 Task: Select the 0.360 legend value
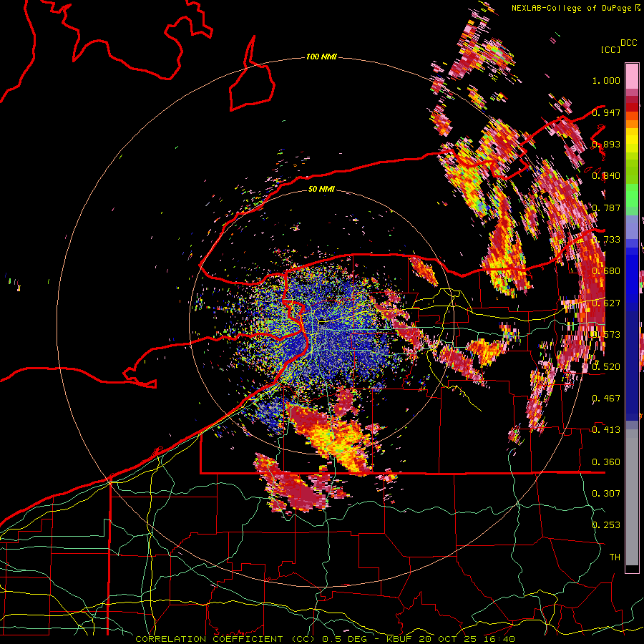(606, 462)
